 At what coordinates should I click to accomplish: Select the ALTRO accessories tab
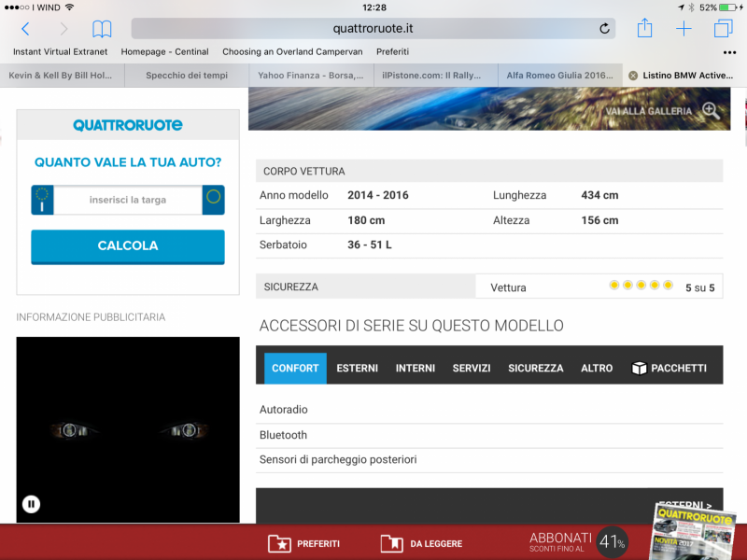pyautogui.click(x=597, y=368)
